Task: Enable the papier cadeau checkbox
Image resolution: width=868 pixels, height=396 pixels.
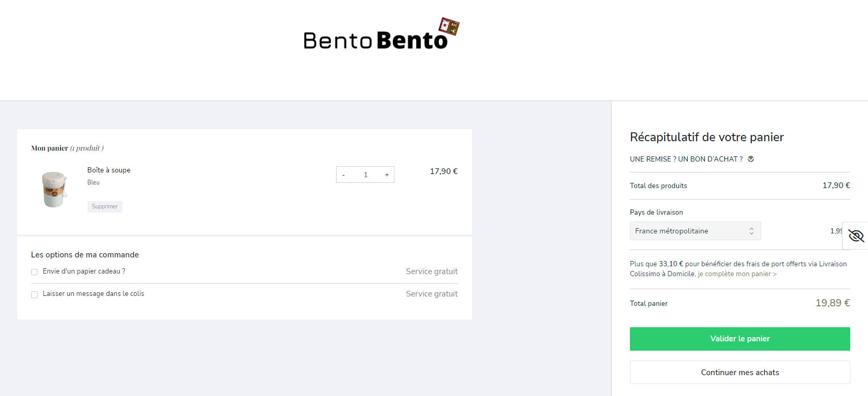Action: pyautogui.click(x=34, y=272)
